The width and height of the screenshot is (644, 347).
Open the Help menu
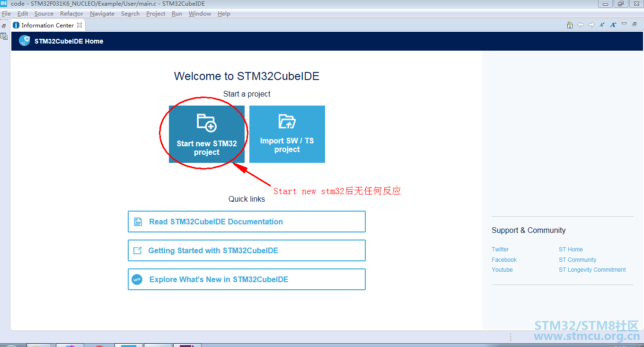(224, 14)
